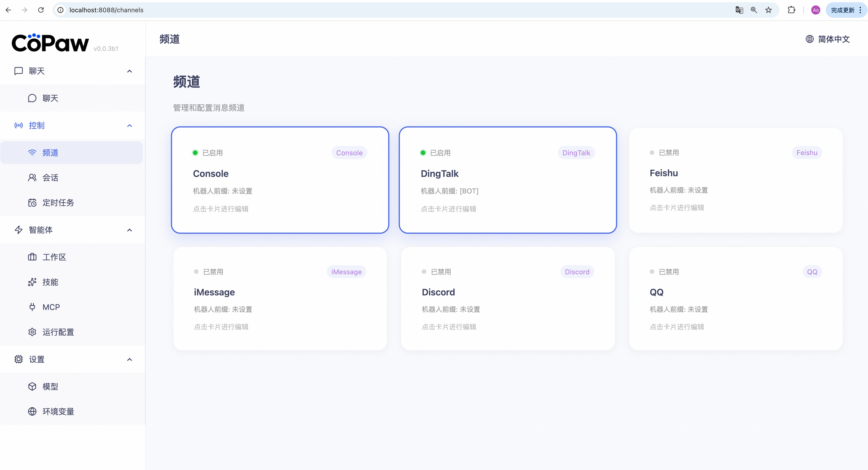868x470 pixels.
Task: Click the bookmark star icon in address bar
Action: coord(768,10)
